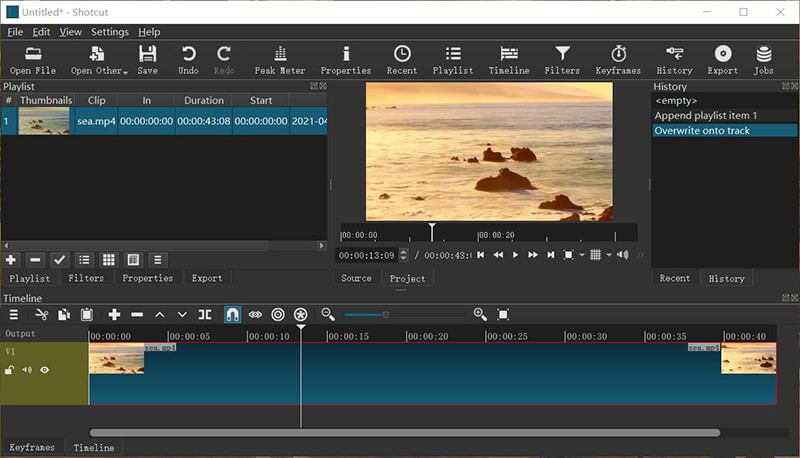This screenshot has height=458, width=800.
Task: Toggle ripple mode on timeline
Action: pyautogui.click(x=278, y=315)
